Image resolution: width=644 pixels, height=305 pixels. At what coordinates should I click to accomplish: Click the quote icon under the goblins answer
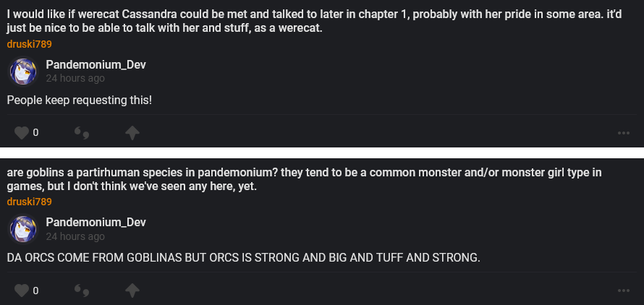[x=82, y=291]
